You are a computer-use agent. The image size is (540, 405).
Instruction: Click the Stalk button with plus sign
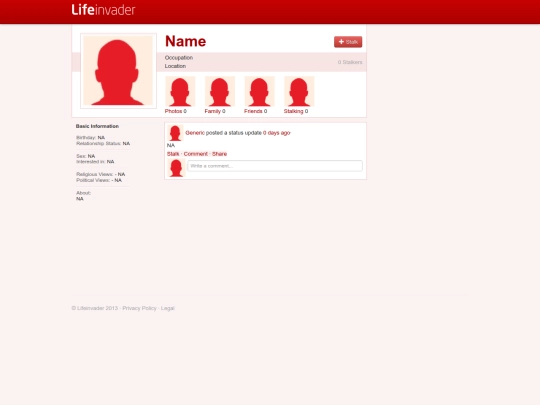click(348, 42)
